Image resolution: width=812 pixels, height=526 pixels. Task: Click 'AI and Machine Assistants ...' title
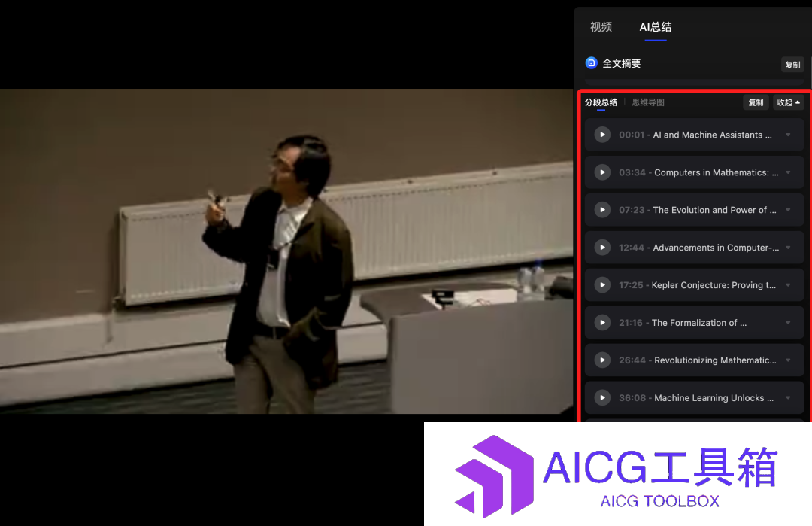pyautogui.click(x=713, y=135)
